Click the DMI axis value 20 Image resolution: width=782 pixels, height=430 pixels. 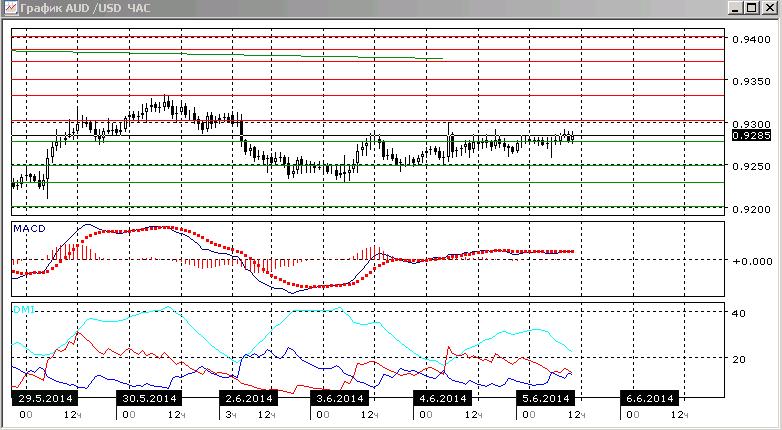click(x=739, y=359)
